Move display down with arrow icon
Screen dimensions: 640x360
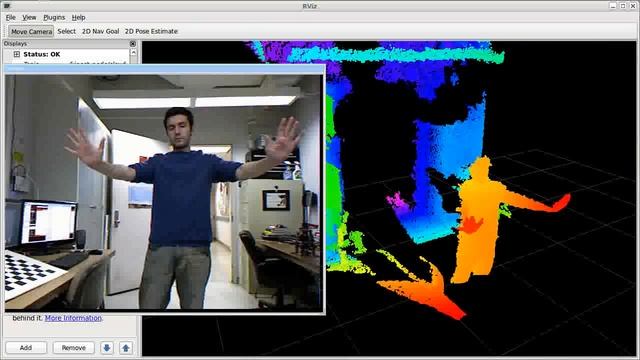tap(107, 348)
